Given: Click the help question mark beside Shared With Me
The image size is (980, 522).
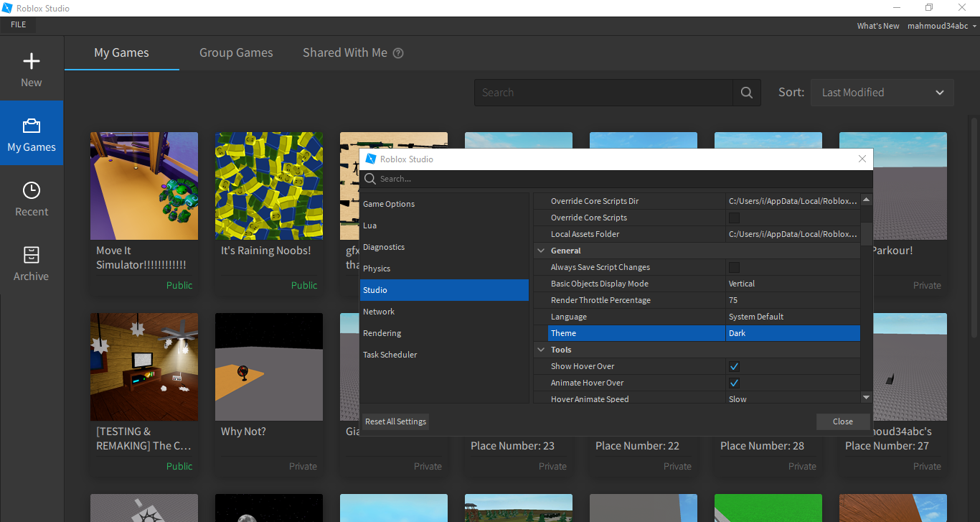Looking at the screenshot, I should click(x=398, y=52).
